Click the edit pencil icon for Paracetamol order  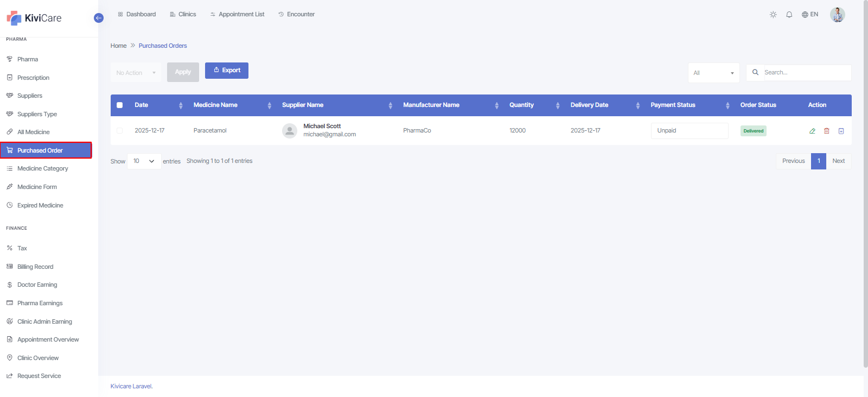coord(812,131)
